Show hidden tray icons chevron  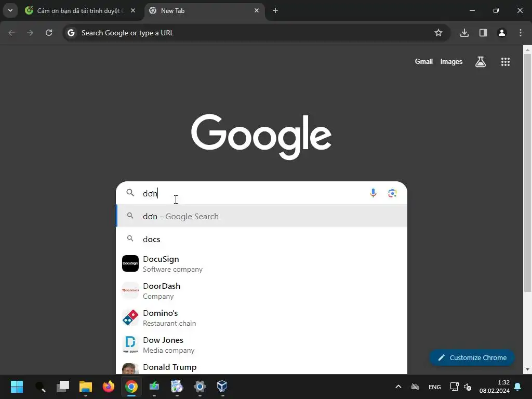click(398, 387)
